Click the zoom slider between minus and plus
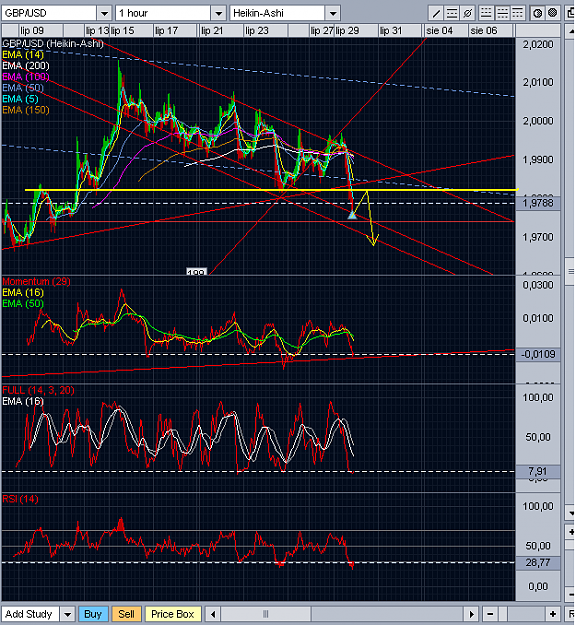This screenshot has width=576, height=625. (503, 614)
